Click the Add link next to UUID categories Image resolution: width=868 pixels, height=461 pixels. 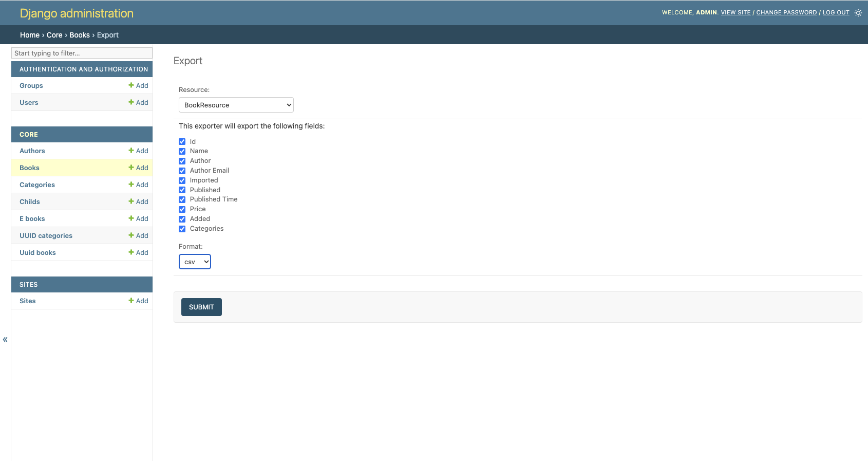[138, 235]
